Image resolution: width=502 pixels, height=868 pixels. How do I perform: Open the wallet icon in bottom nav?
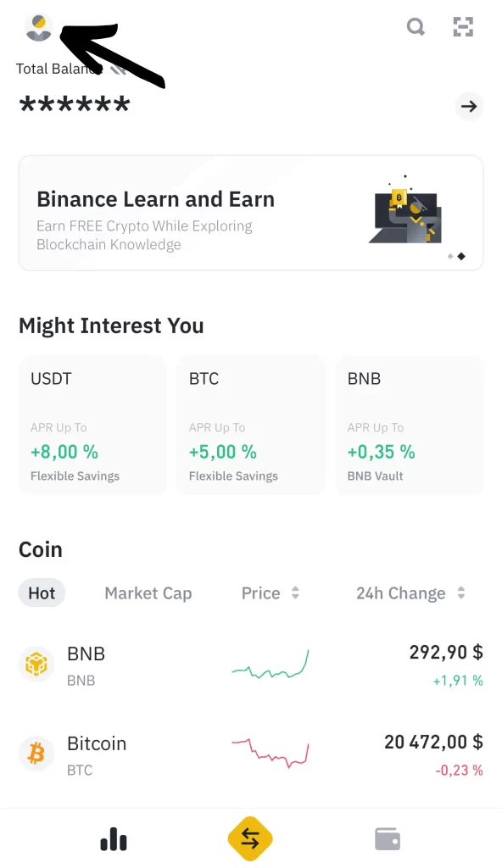click(x=388, y=839)
